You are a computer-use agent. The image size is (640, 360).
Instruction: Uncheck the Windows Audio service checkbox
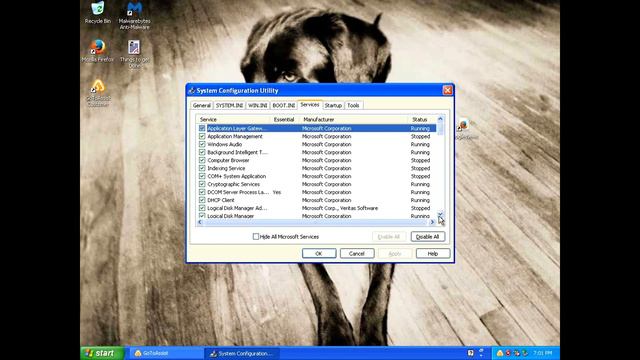point(202,144)
